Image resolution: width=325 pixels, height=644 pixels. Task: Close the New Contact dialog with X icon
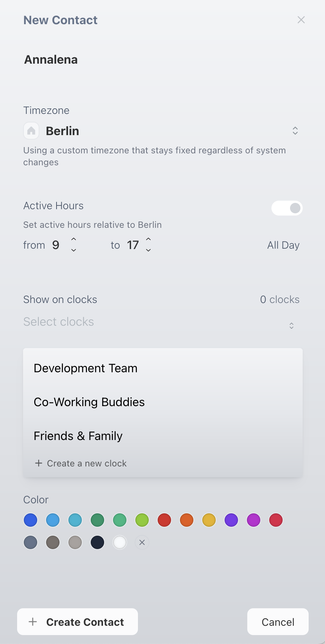click(301, 20)
